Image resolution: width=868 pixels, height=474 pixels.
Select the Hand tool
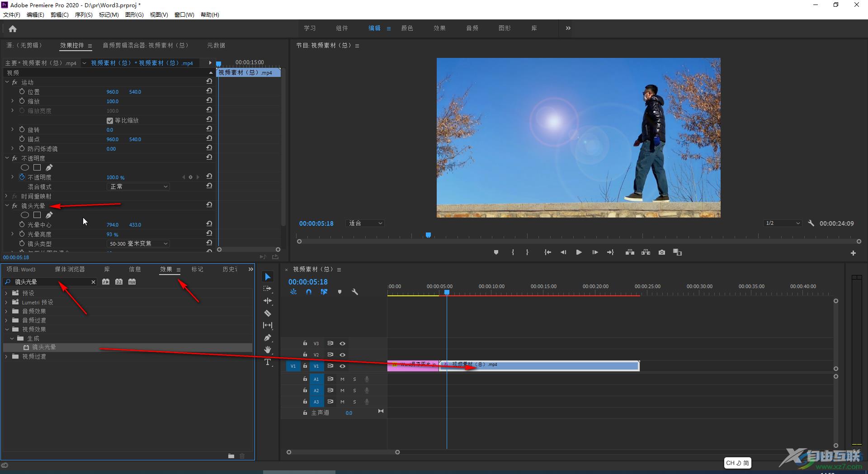pyautogui.click(x=268, y=350)
